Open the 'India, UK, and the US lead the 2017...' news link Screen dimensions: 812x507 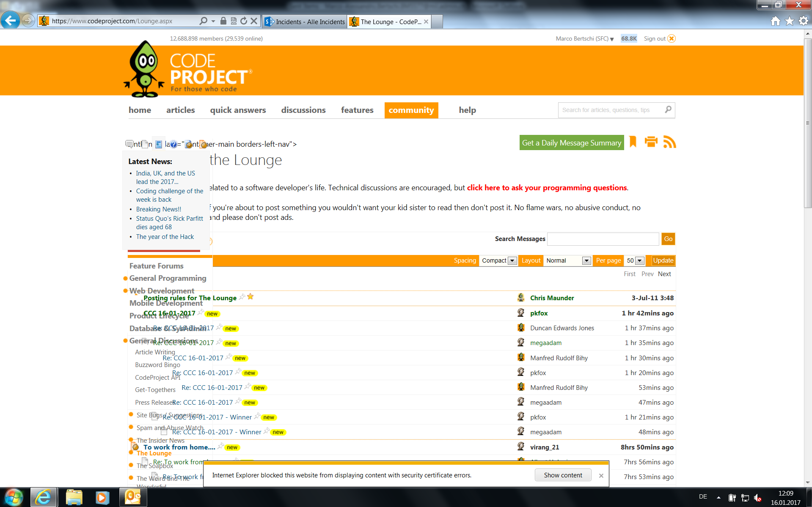pyautogui.click(x=165, y=178)
